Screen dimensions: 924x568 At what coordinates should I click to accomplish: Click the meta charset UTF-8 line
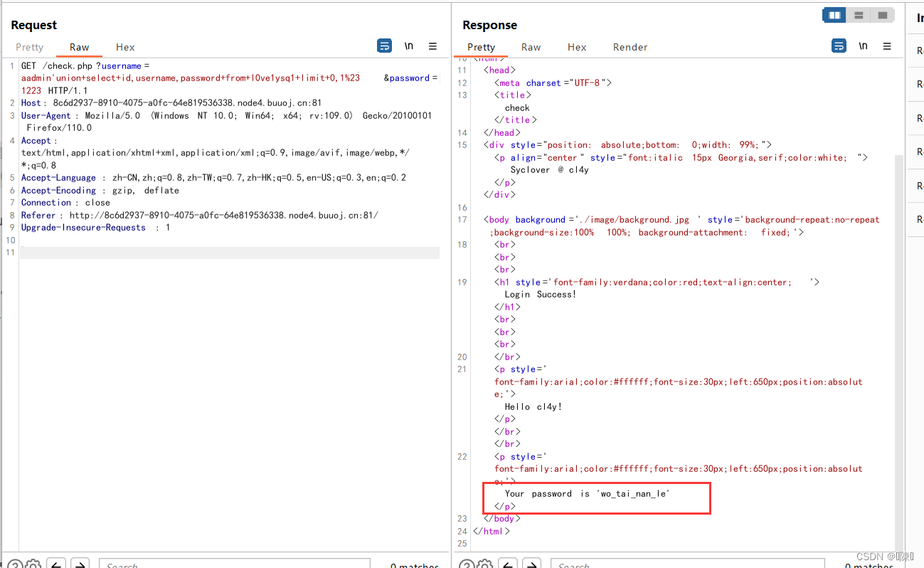tap(553, 83)
